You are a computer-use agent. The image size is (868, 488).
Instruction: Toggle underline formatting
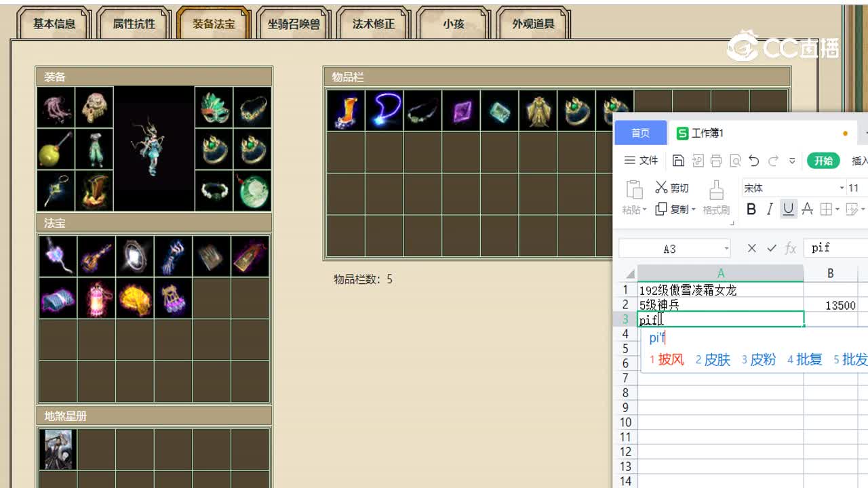(788, 209)
